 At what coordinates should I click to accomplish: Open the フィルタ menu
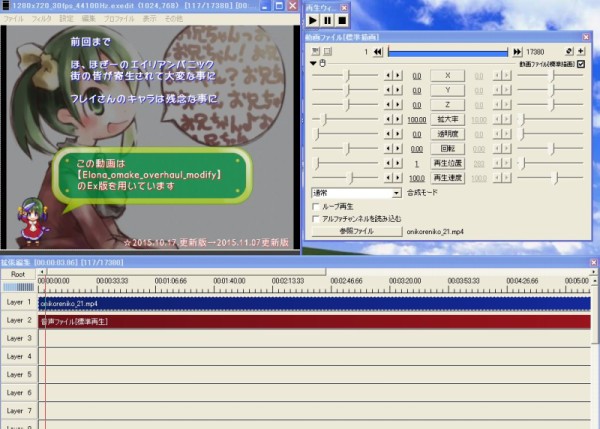point(41,19)
